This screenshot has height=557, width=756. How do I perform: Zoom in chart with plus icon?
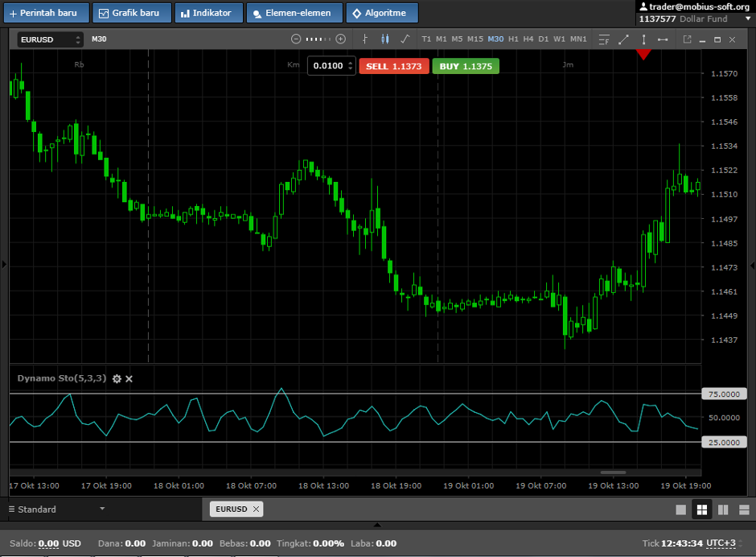click(x=341, y=39)
